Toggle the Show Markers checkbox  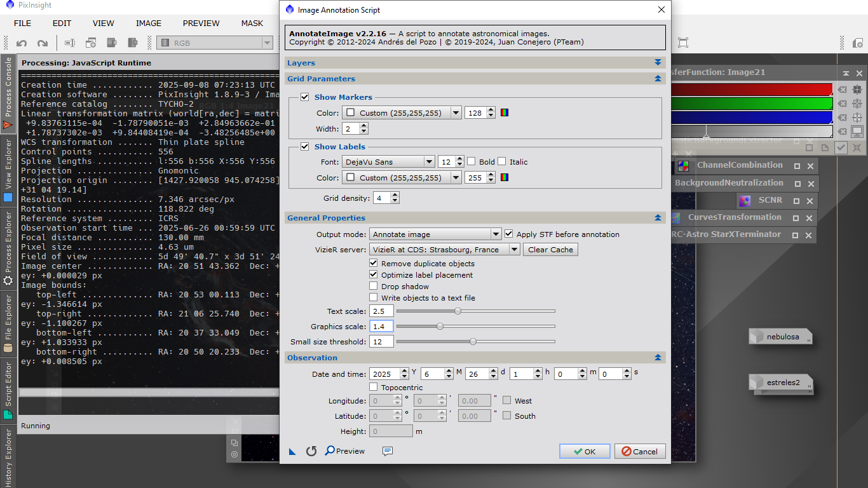[x=305, y=97]
